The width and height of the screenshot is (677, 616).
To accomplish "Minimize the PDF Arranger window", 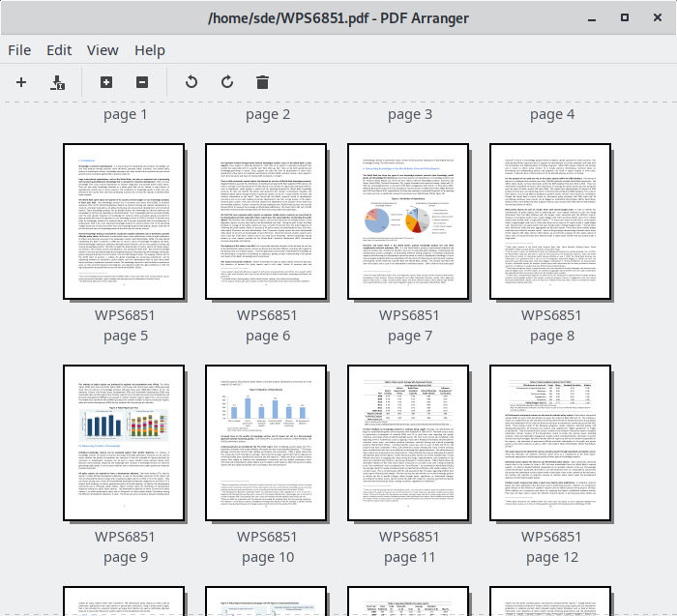I will (592, 18).
